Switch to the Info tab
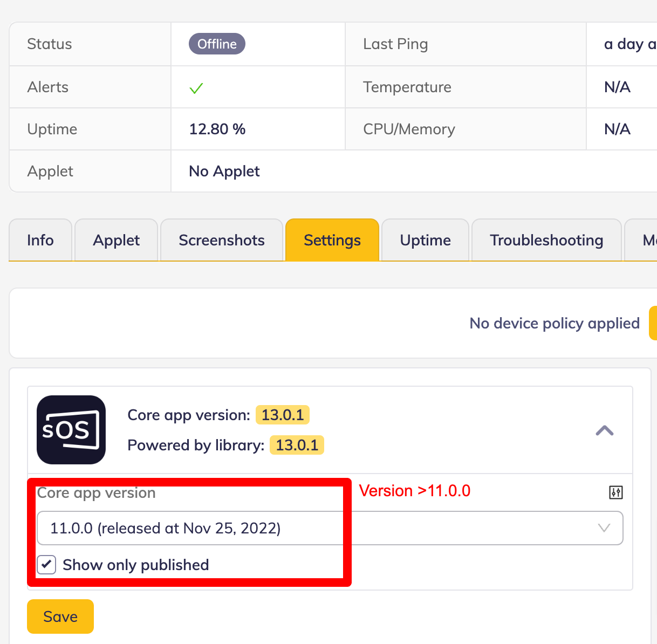Screen dimensions: 657x644 coord(40,240)
